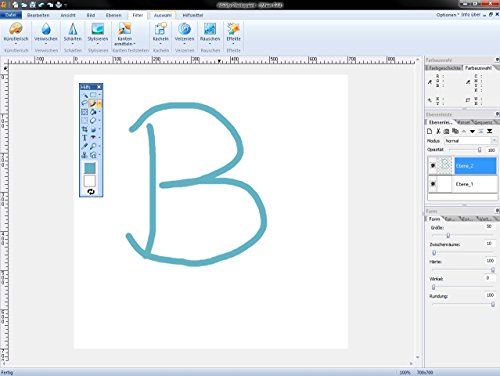Open the Kacheln filter group
The height and width of the screenshot is (376, 500).
tap(160, 33)
